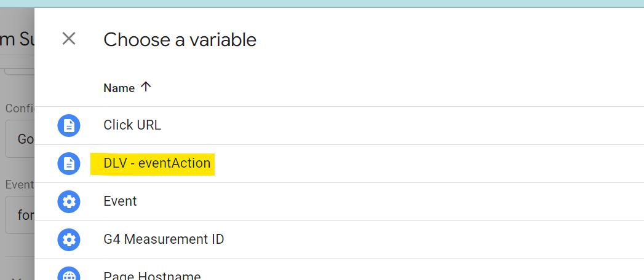Click the dimmed 'Event' label on the left
Image resolution: width=644 pixels, height=280 pixels.
click(19, 184)
